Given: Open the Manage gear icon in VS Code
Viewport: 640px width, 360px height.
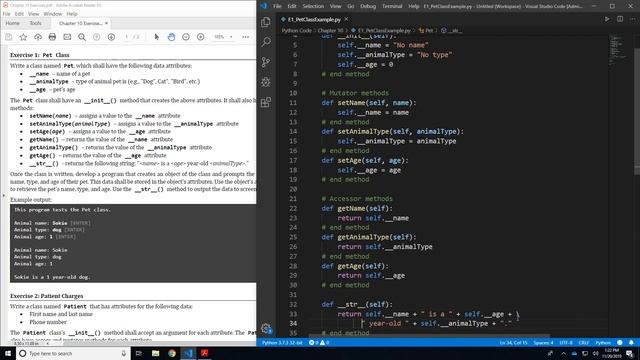Looking at the screenshot, I should 266,329.
